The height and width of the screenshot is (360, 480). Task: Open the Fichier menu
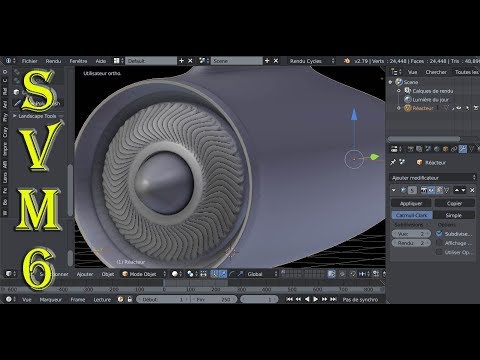coord(29,61)
